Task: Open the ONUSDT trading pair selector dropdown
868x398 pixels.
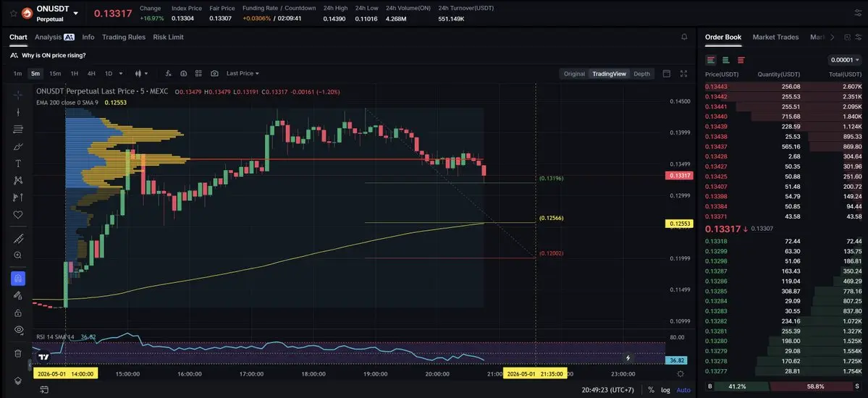Action: point(75,13)
